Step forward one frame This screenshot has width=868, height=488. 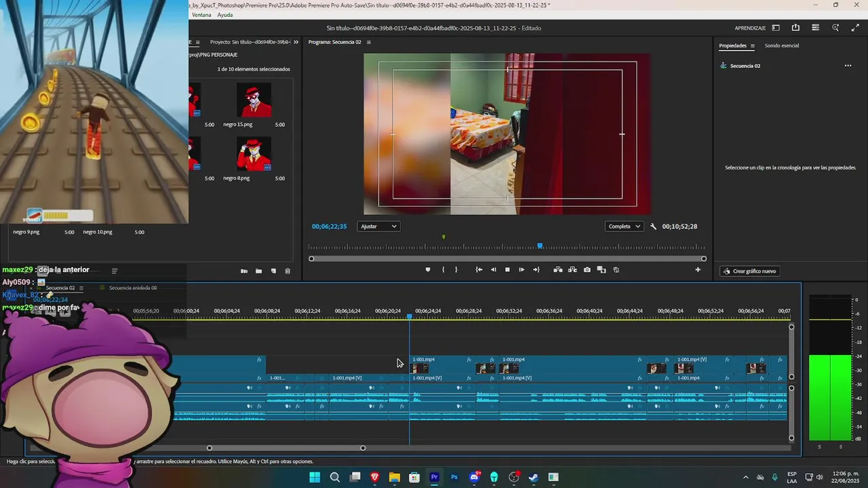(x=521, y=270)
